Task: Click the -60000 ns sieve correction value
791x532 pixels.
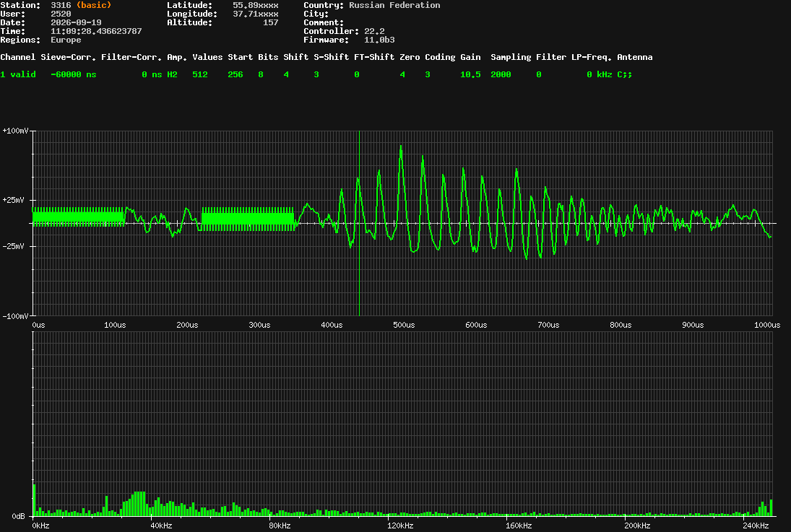Action: click(x=73, y=74)
